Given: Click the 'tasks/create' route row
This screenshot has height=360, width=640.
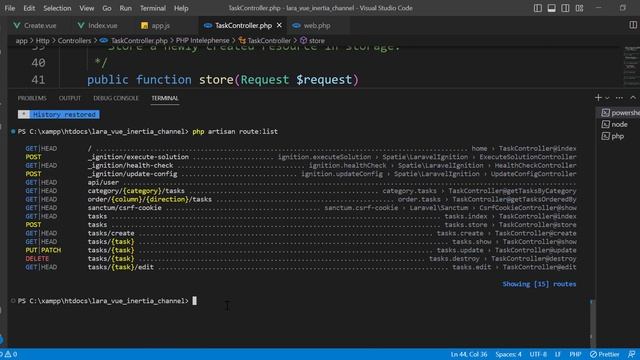Looking at the screenshot, I should 301,233.
